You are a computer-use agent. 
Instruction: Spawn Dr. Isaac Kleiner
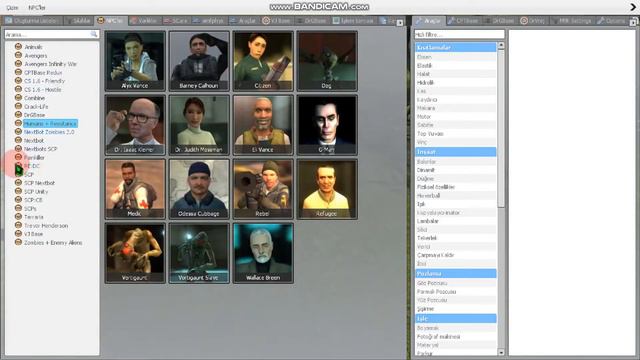pos(135,125)
